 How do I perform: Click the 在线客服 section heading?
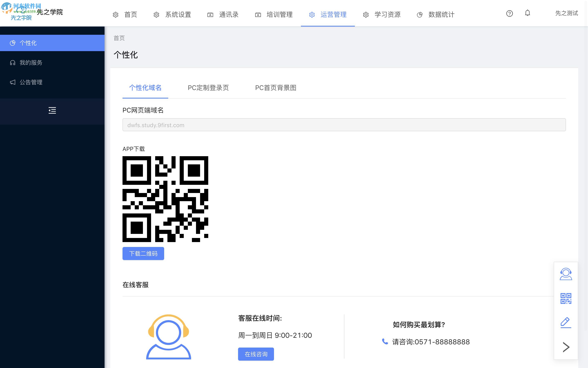(x=135, y=285)
